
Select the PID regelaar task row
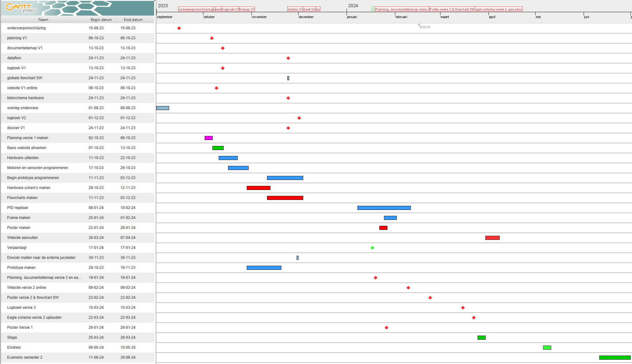tap(18, 208)
